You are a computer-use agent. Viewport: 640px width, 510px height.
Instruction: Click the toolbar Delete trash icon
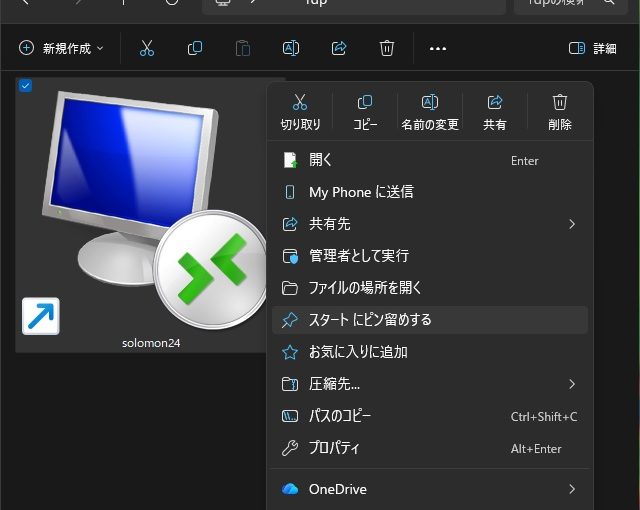click(387, 48)
